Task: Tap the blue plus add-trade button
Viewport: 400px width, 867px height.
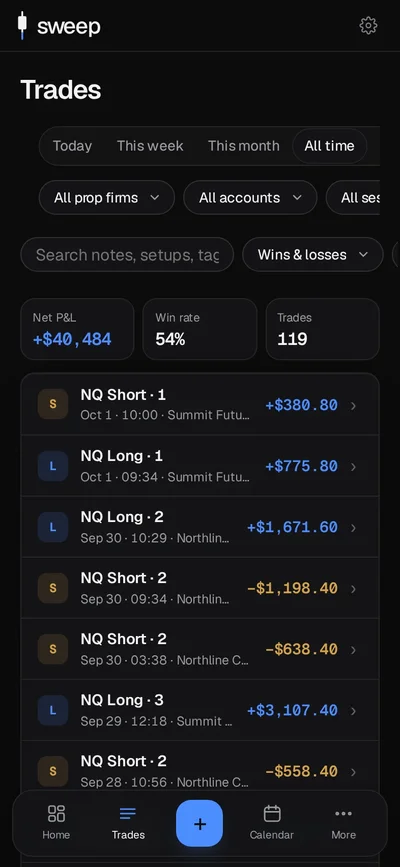Action: click(x=200, y=823)
